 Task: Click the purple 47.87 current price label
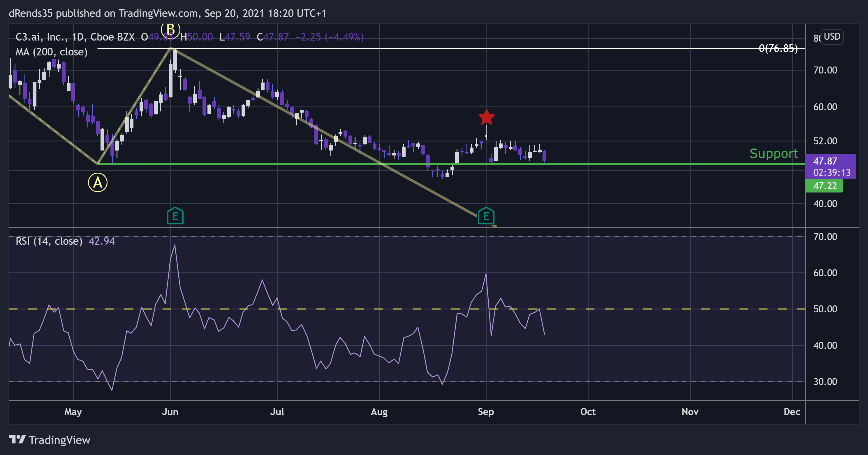pyautogui.click(x=825, y=161)
